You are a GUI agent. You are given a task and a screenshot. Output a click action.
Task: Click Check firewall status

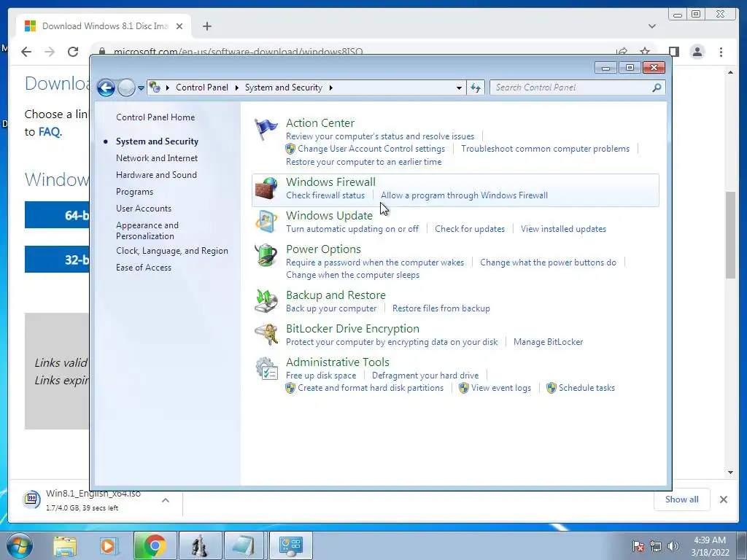pos(325,195)
